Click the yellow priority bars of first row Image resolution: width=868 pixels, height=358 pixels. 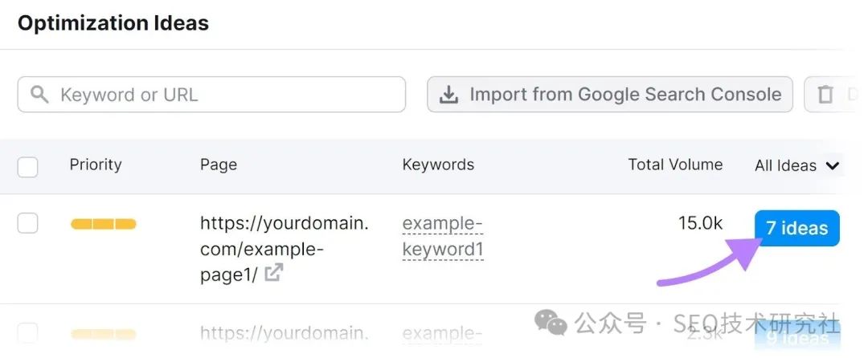[104, 224]
